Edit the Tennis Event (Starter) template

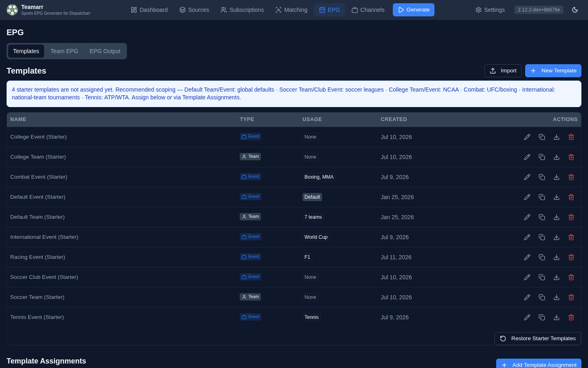point(527,317)
